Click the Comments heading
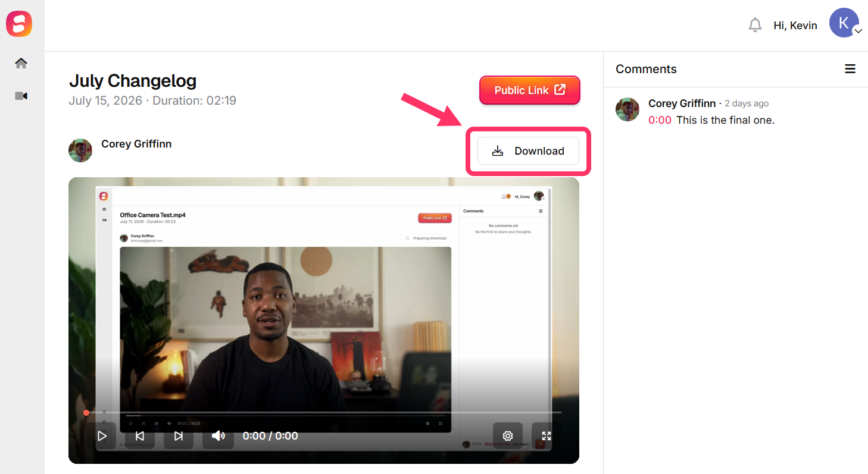 (646, 69)
